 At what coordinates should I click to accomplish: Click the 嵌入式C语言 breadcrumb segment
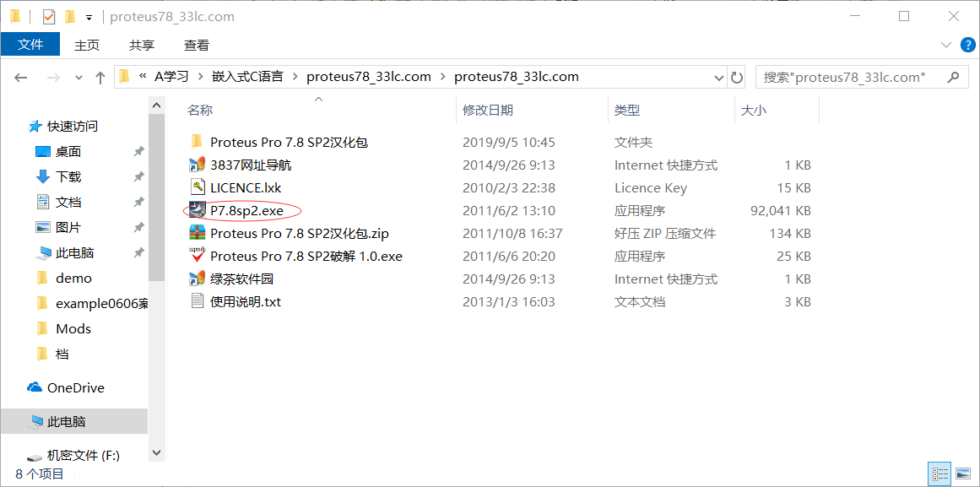click(247, 77)
